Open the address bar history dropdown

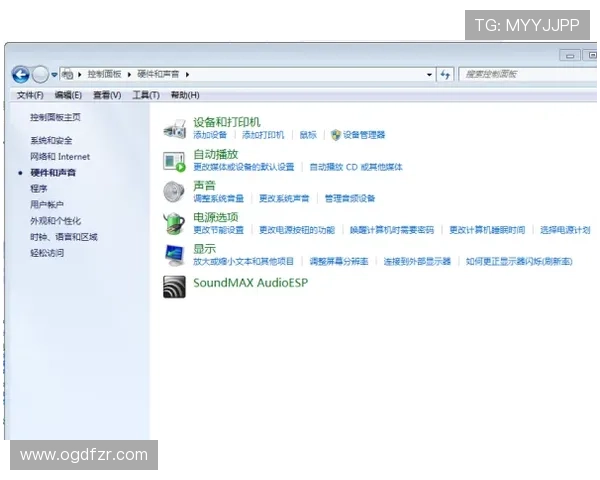pyautogui.click(x=429, y=75)
